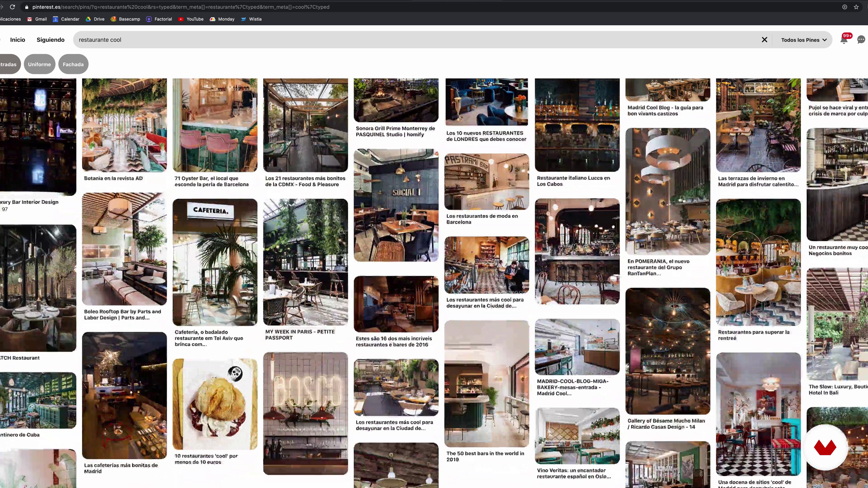Open the Cafeteria Tel Aviv pin image
This screenshot has width=868, height=488.
(215, 262)
